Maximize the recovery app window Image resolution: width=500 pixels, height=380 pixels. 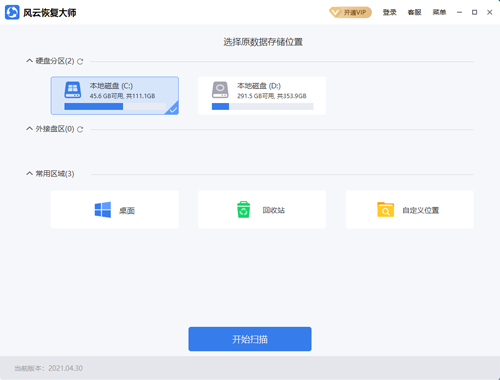click(474, 12)
